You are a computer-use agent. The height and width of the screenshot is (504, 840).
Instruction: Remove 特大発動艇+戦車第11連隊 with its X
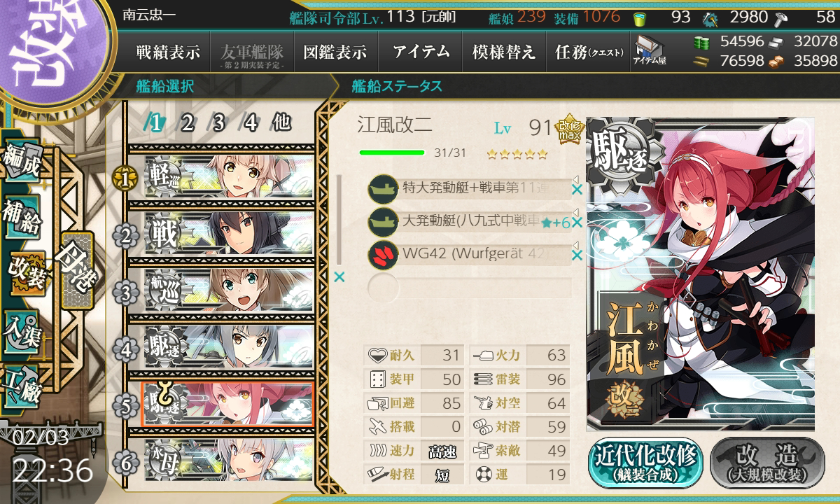click(x=577, y=189)
